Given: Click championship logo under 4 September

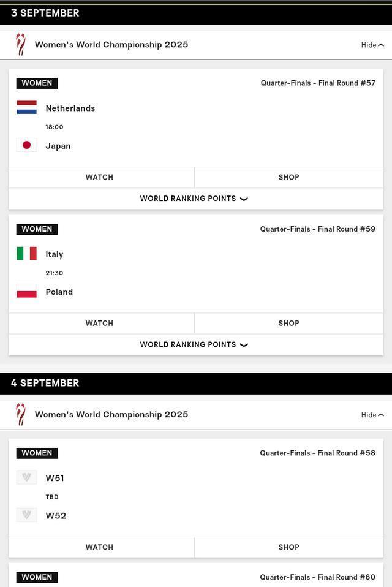Looking at the screenshot, I should point(21,415).
